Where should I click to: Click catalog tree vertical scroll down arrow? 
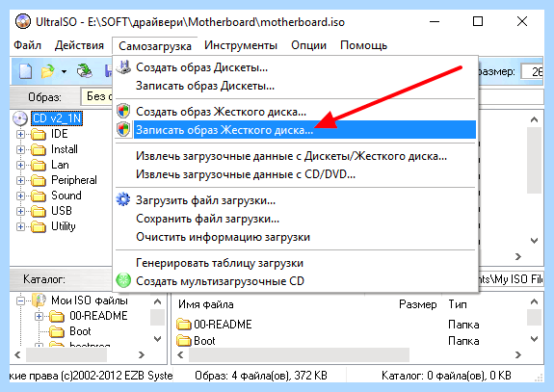point(158,339)
